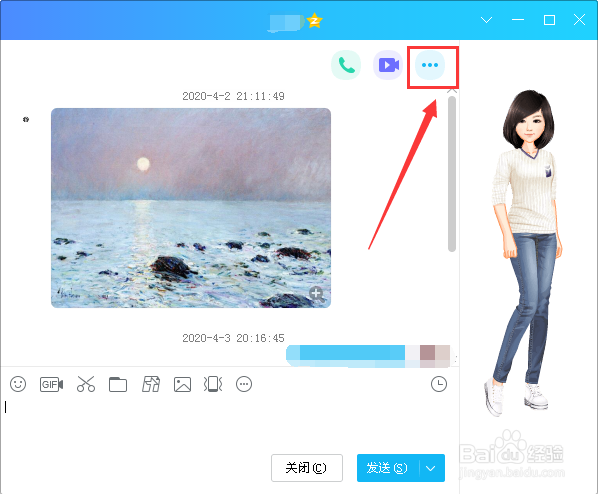598x494 pixels.
Task: Click the scroll-up arrow above the chat scrollbar
Action: (452, 91)
